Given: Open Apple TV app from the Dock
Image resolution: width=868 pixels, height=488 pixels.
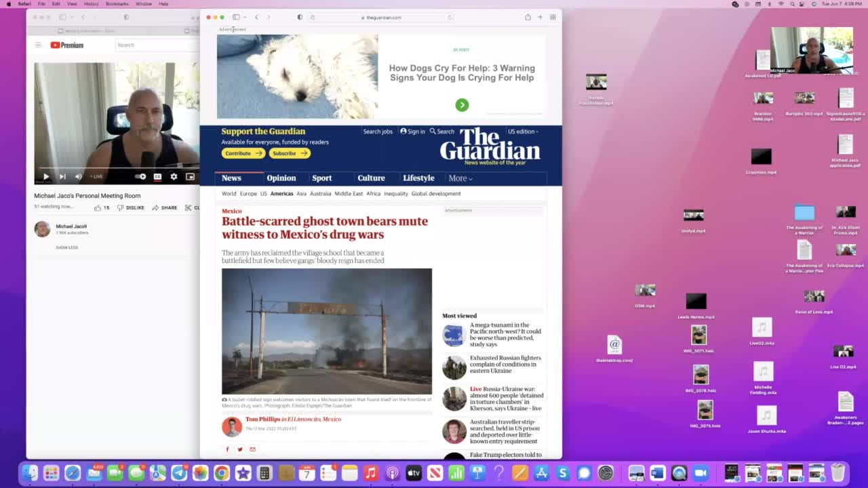Looking at the screenshot, I should pos(414,473).
